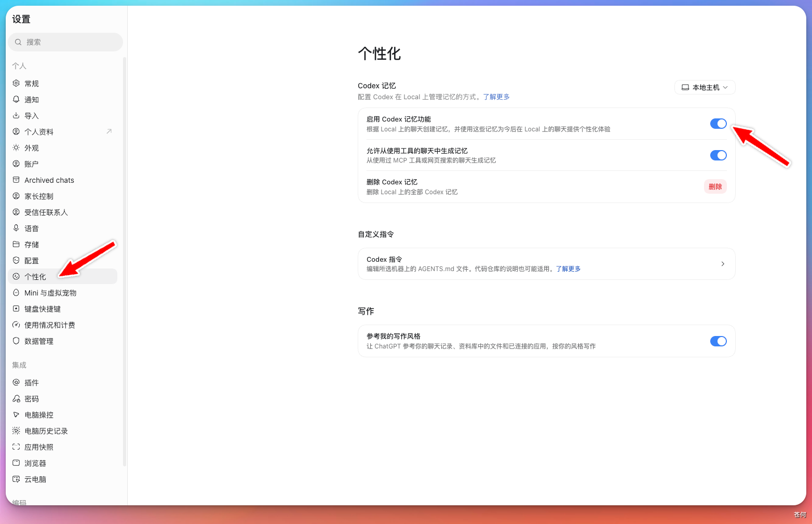Screen dimensions: 812x524
Task: Click the key icon beside 密码
Action: [16, 398]
